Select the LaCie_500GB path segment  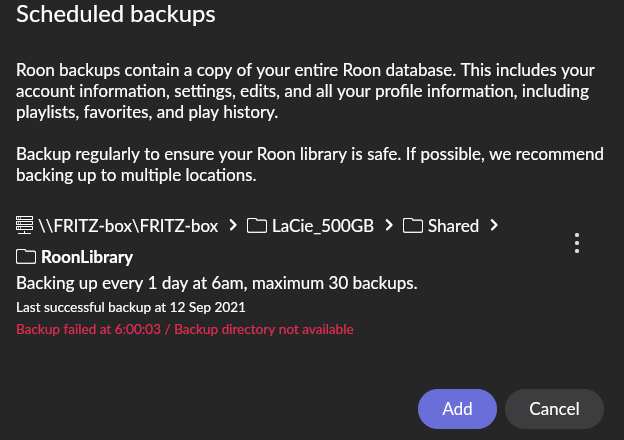coord(323,226)
